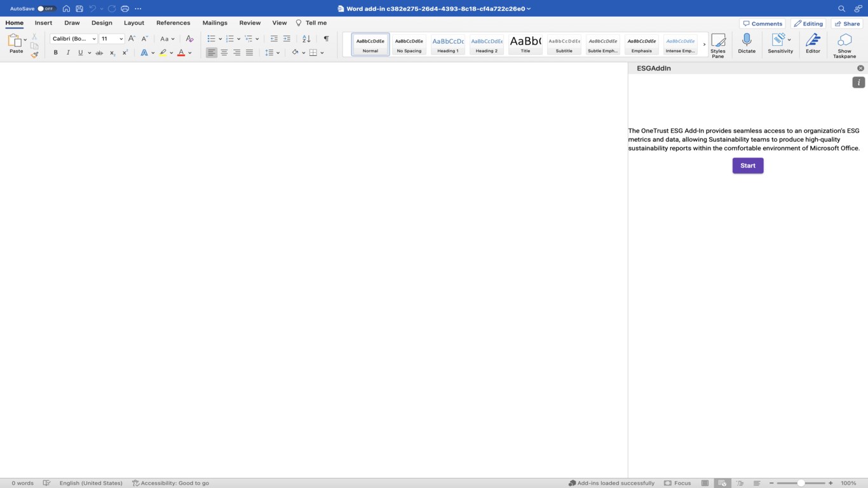Screen dimensions: 868x488
Task: Apply the highlight color swatch
Action: coord(163,53)
